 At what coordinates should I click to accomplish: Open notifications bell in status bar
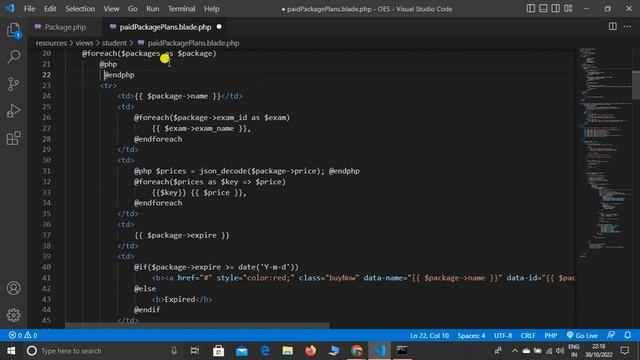pos(628,335)
